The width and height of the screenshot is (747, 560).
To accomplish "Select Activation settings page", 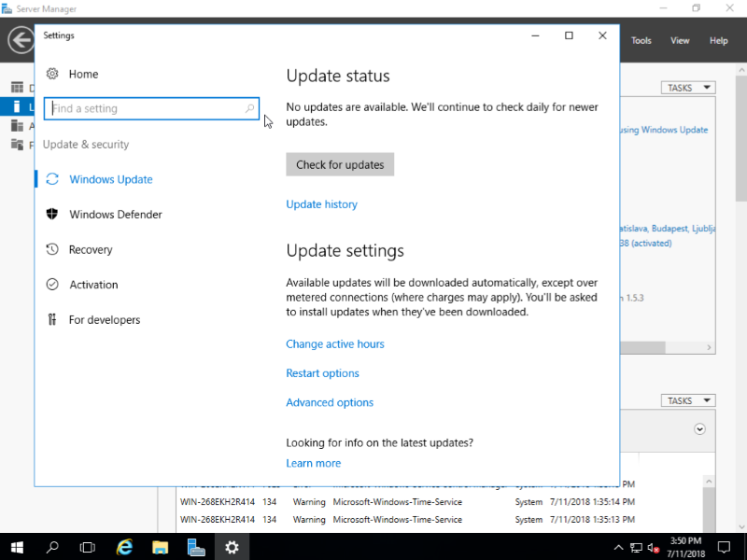I will (94, 285).
